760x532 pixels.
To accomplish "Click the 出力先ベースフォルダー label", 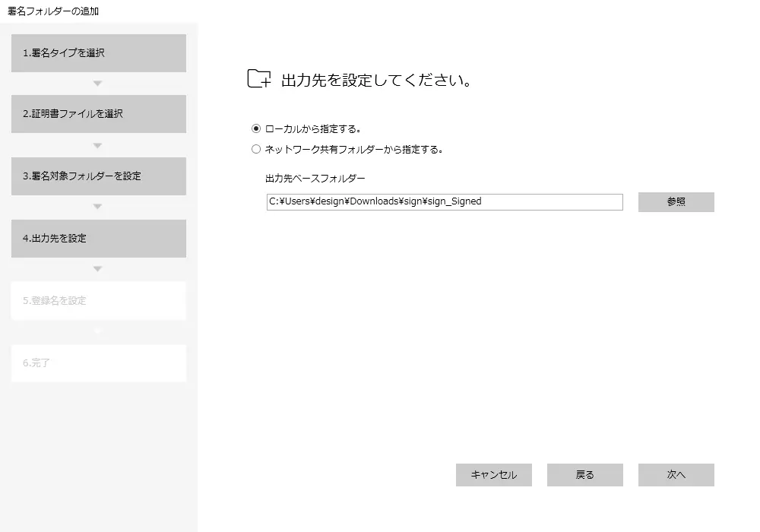I will coord(315,179).
